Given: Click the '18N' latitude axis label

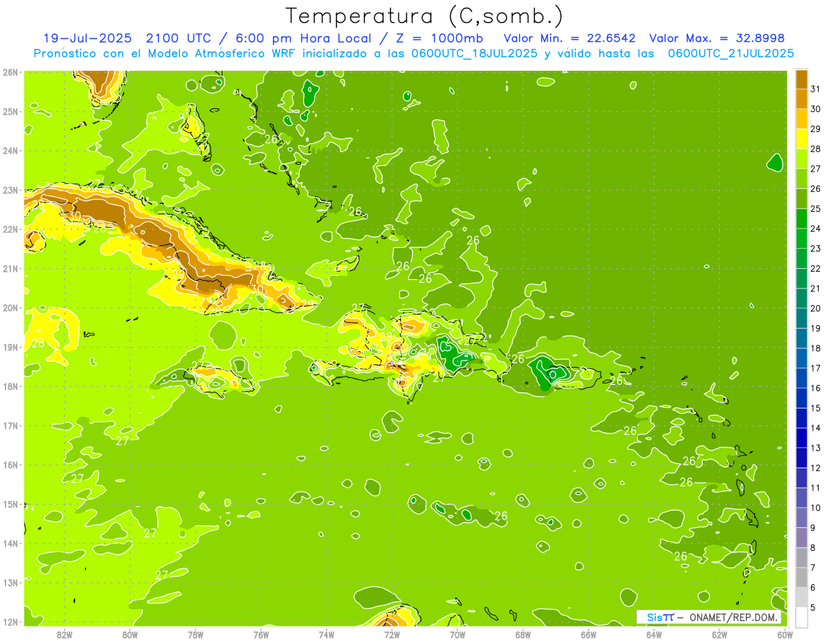Looking at the screenshot, I should pyautogui.click(x=10, y=386).
